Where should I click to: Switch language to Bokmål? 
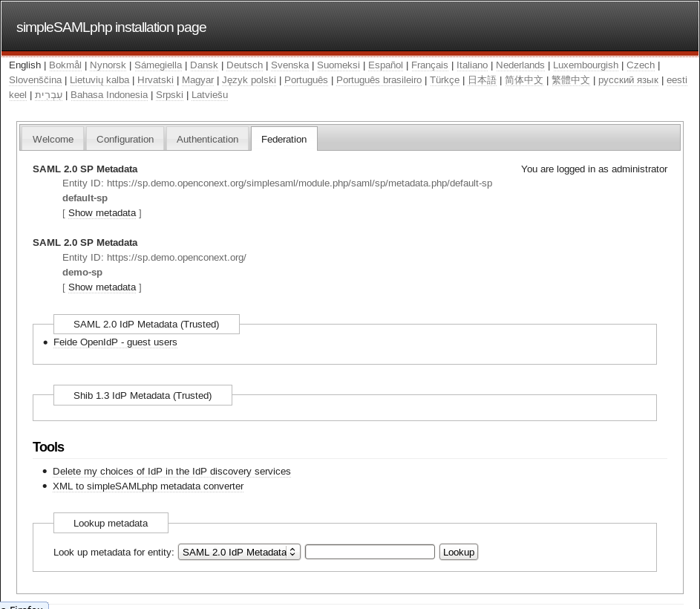65,65
